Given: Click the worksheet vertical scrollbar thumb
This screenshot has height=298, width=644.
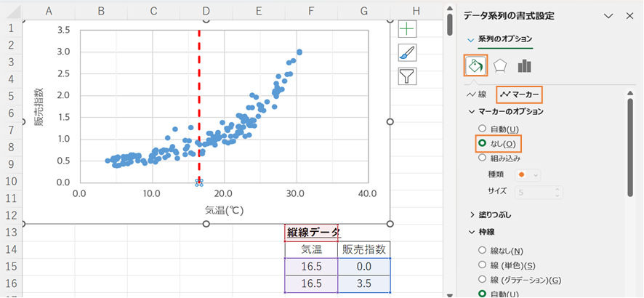Looking at the screenshot, I should [450, 25].
